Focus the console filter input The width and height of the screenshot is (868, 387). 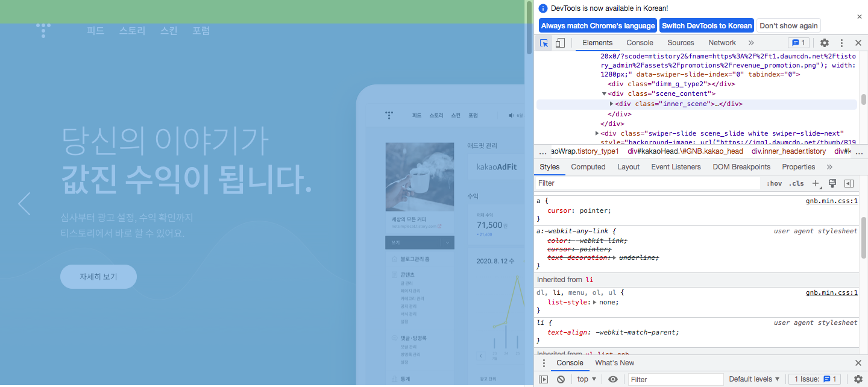(x=675, y=379)
